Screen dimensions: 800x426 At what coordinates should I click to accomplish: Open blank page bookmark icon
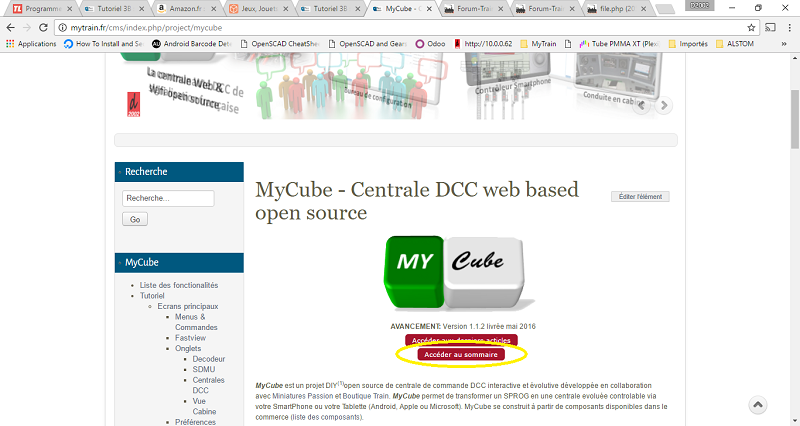point(568,44)
